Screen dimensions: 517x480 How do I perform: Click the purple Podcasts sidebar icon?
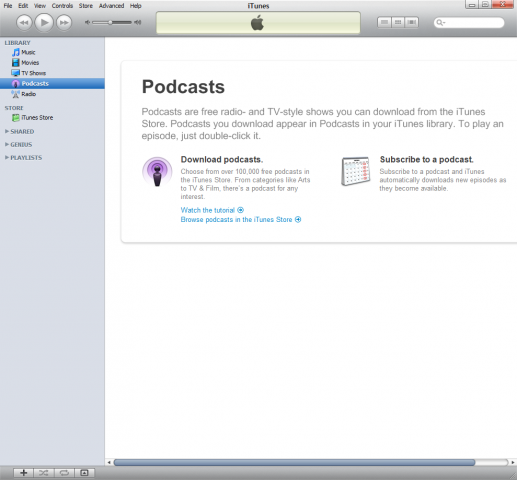coord(15,84)
